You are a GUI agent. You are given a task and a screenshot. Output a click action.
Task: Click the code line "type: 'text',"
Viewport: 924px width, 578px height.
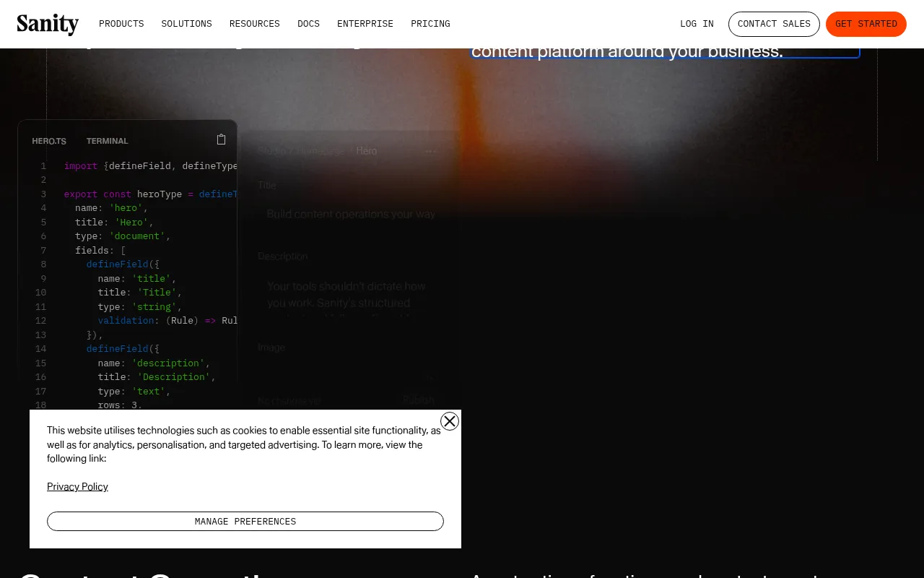(134, 392)
